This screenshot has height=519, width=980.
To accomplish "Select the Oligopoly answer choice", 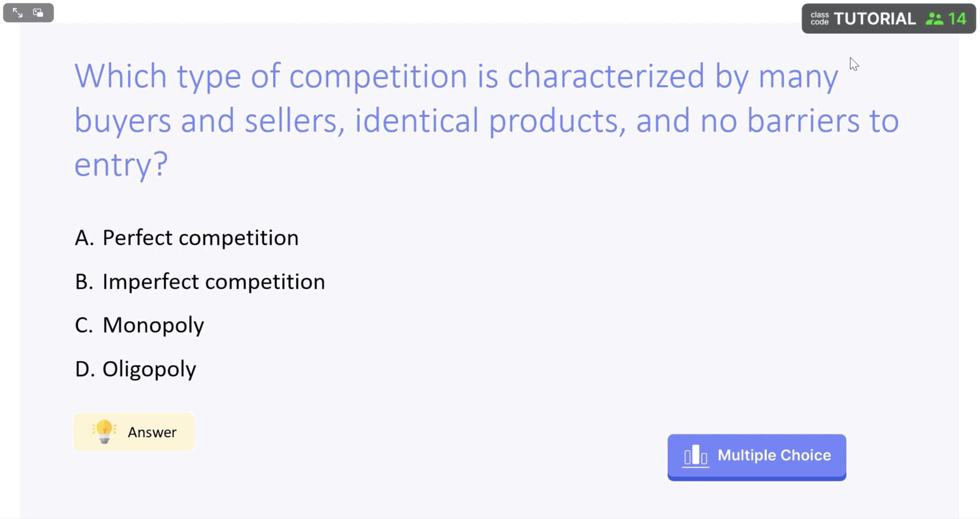I will point(149,369).
